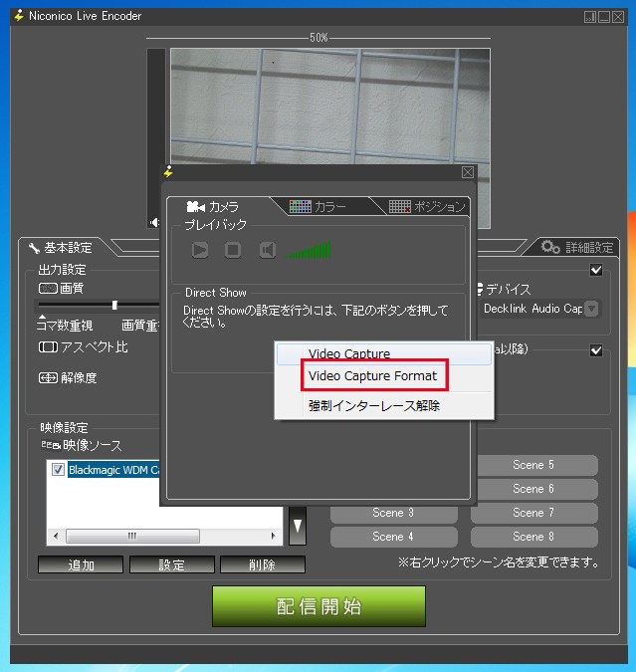The height and width of the screenshot is (672, 636).
Task: Select Scene 3
Action: coord(393,513)
